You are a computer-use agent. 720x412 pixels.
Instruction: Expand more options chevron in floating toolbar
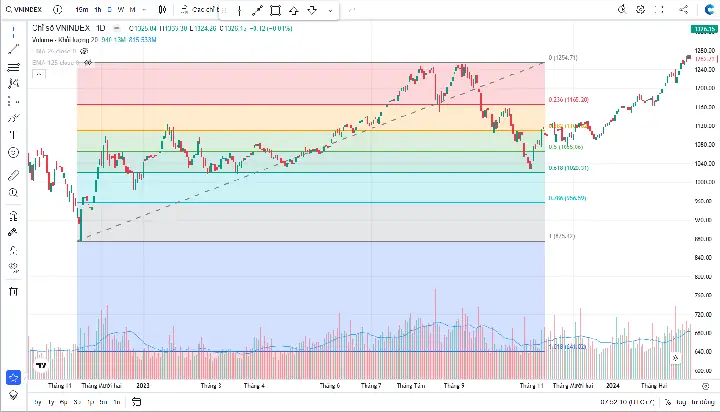tap(330, 10)
